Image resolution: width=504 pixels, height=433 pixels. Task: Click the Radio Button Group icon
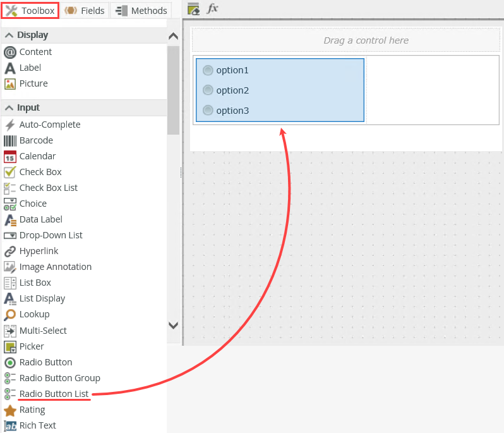pos(10,378)
